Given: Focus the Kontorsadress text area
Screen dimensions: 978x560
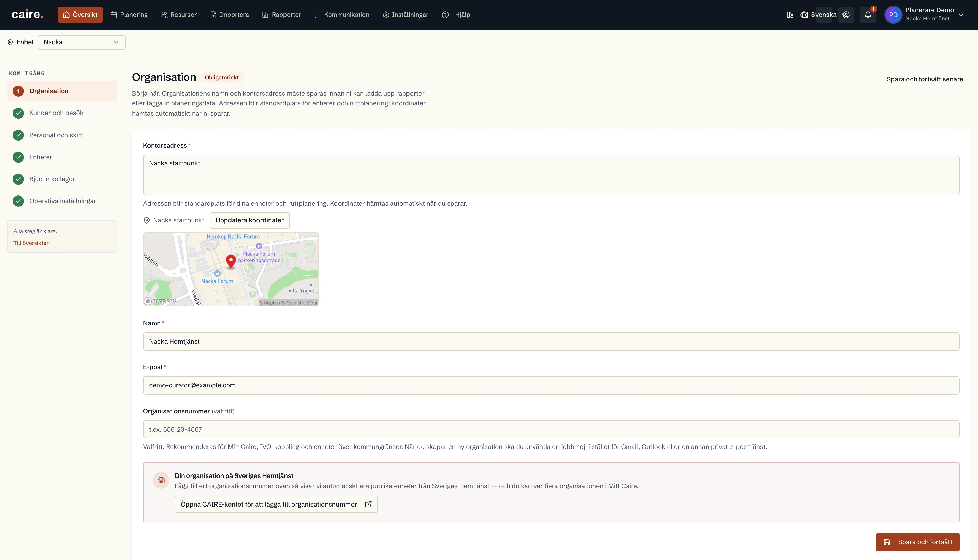Looking at the screenshot, I should click(x=551, y=175).
